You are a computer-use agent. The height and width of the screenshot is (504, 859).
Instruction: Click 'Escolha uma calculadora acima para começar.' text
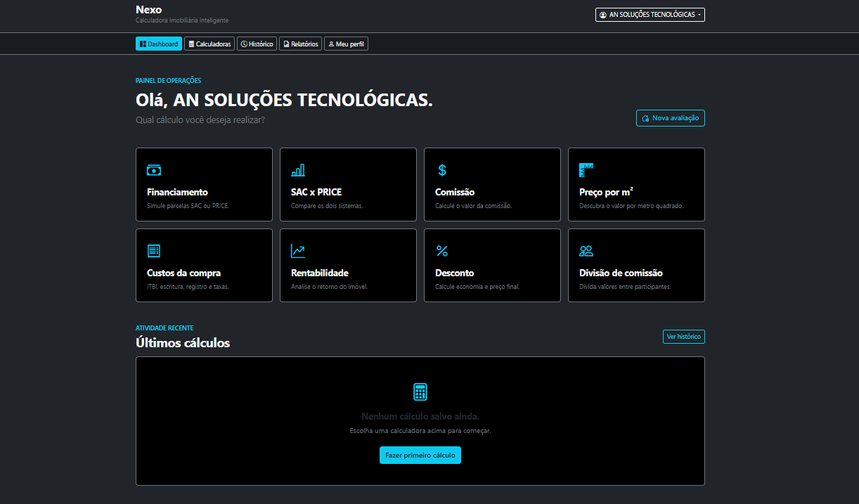(420, 431)
